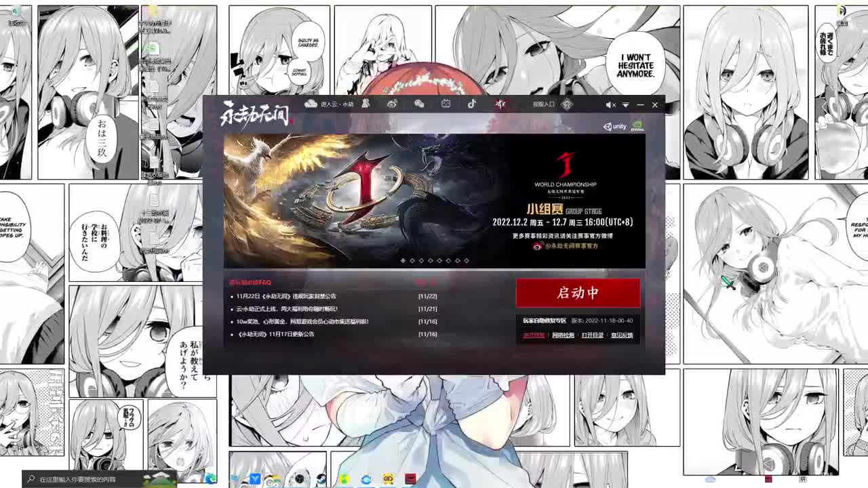Open the red FAQ heading link
868x488 pixels.
point(250,283)
